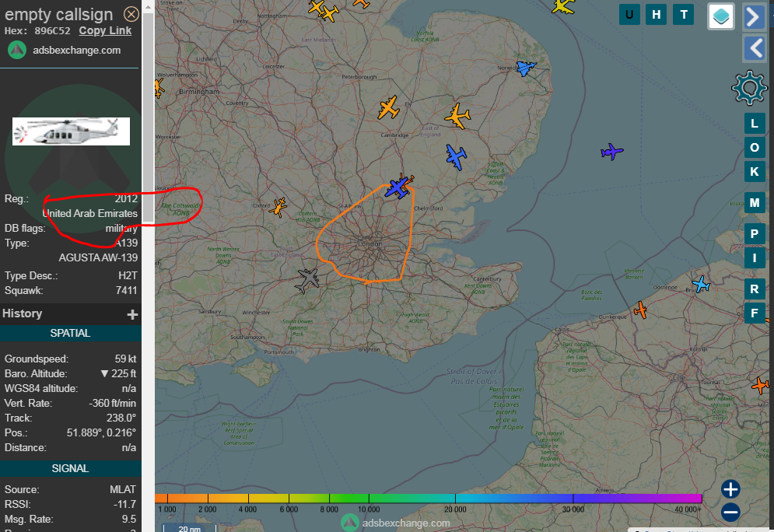
Task: Toggle the K map button
Action: tap(755, 172)
